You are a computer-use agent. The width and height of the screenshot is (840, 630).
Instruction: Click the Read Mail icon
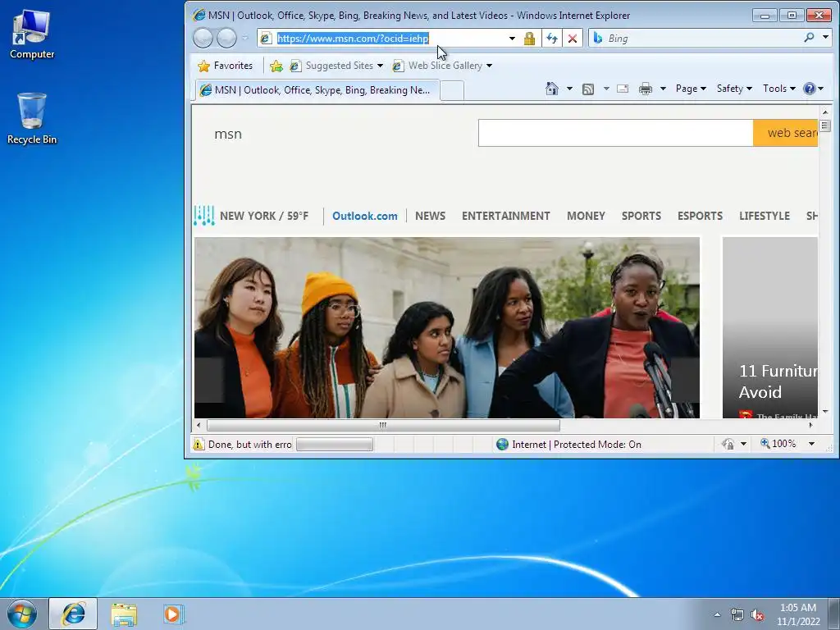point(622,89)
